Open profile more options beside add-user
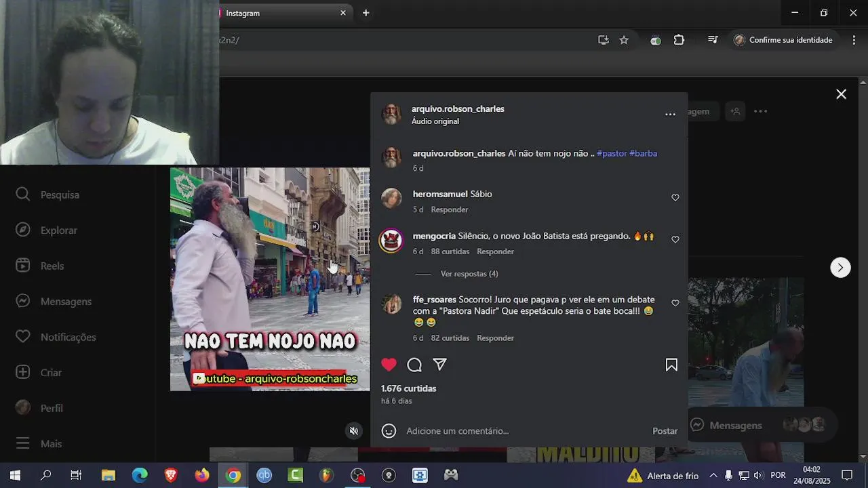868x488 pixels. pyautogui.click(x=760, y=111)
